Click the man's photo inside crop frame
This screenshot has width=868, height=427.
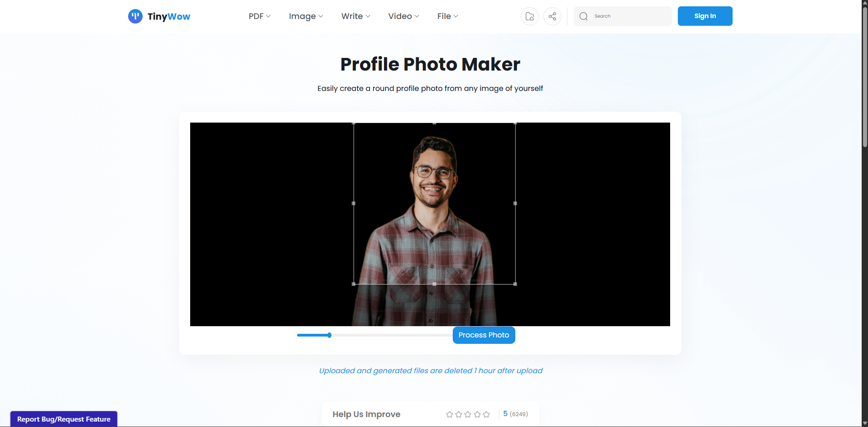click(434, 204)
